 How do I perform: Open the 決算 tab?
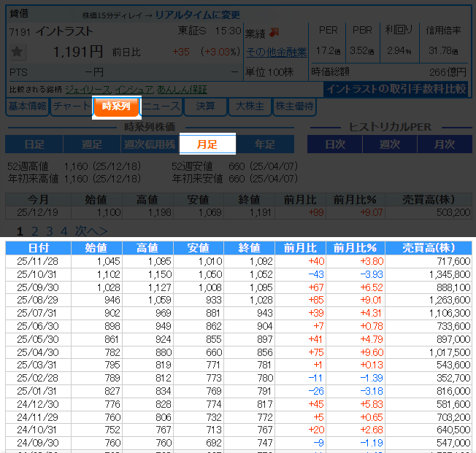pyautogui.click(x=205, y=107)
